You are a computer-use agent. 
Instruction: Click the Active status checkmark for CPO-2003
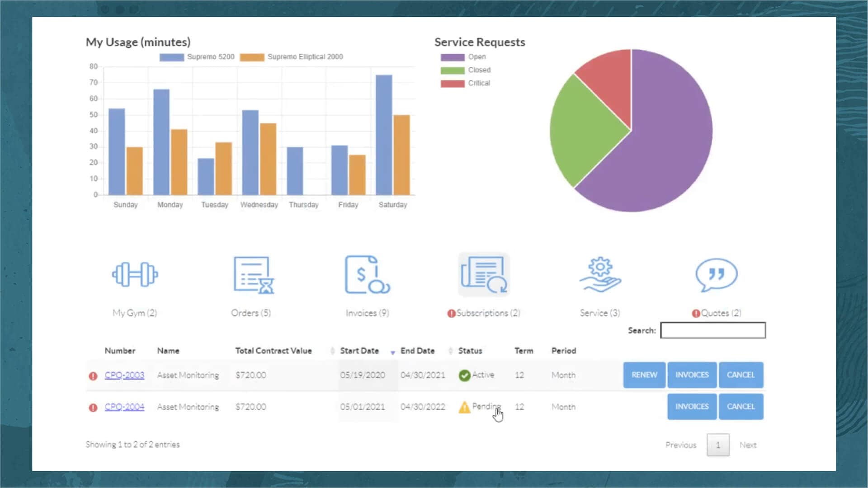tap(465, 375)
